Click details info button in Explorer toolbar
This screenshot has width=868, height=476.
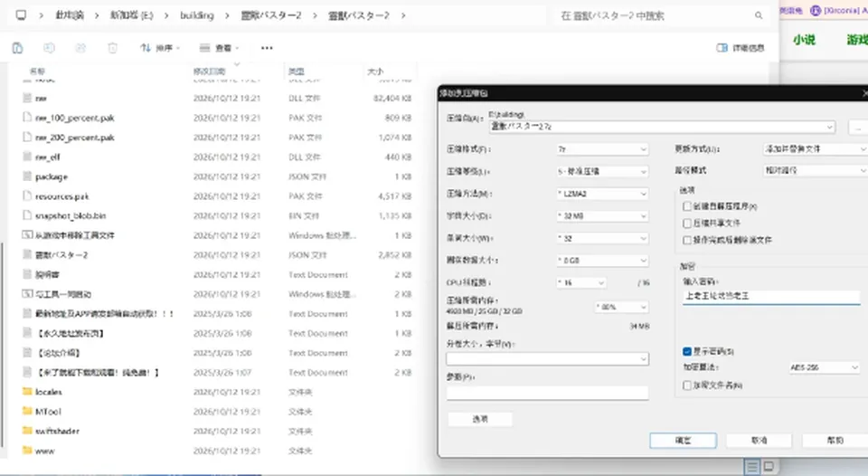pos(741,48)
